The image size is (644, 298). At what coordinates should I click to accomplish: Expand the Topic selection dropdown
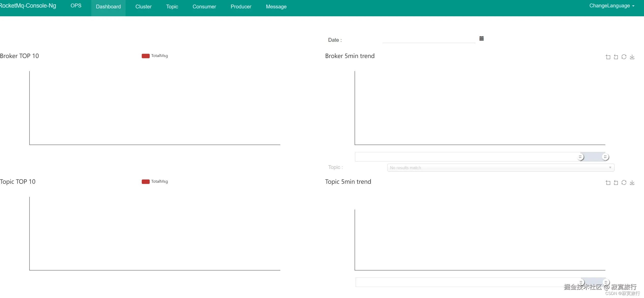[500, 168]
